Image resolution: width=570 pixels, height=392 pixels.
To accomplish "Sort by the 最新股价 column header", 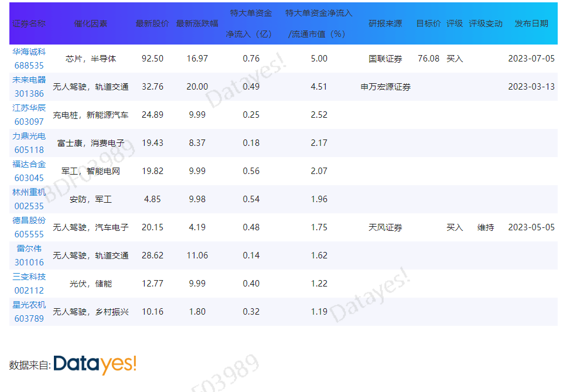I will tap(152, 24).
